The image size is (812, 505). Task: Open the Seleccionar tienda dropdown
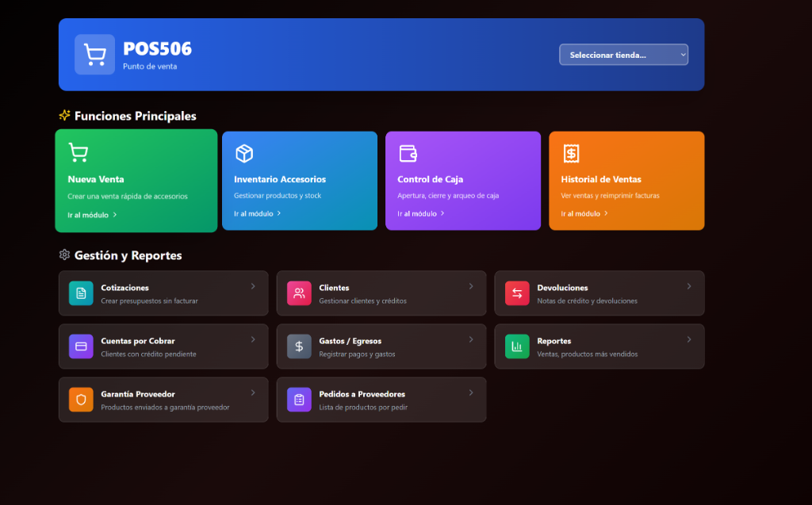pos(623,55)
